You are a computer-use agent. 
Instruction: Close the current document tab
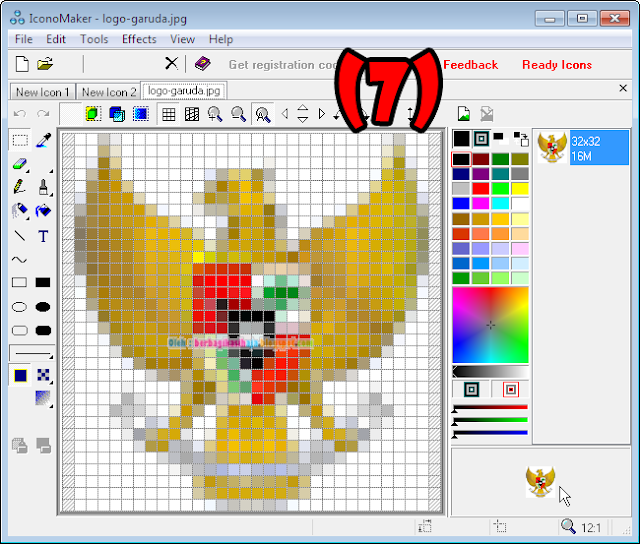pyautogui.click(x=623, y=88)
